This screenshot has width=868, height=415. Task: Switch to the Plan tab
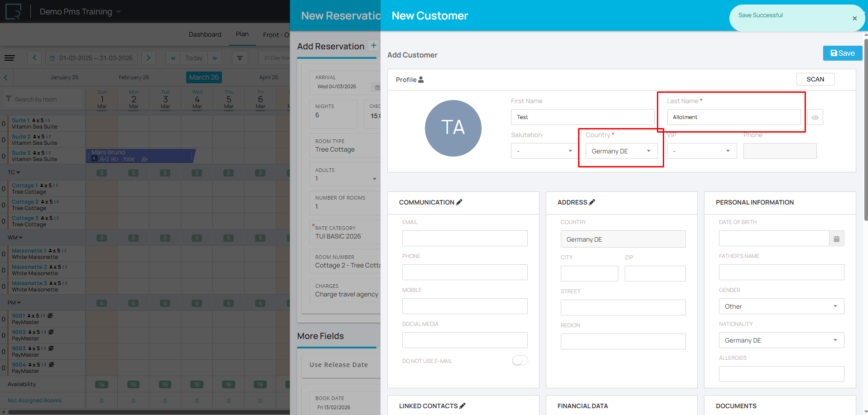(x=242, y=34)
